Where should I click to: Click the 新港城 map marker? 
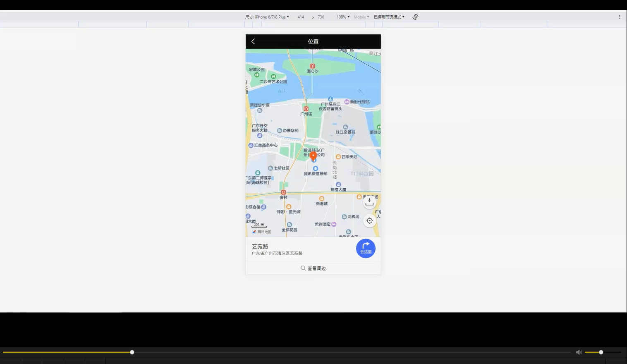[x=322, y=199]
